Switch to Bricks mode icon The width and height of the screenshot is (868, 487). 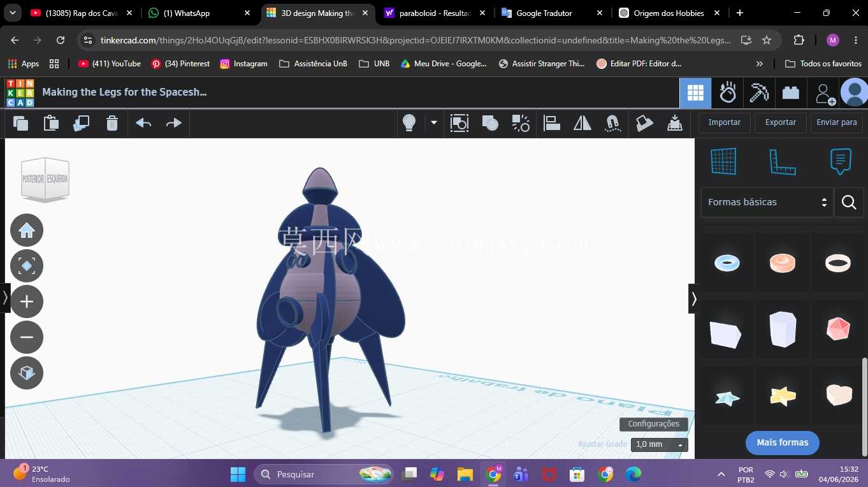point(791,93)
